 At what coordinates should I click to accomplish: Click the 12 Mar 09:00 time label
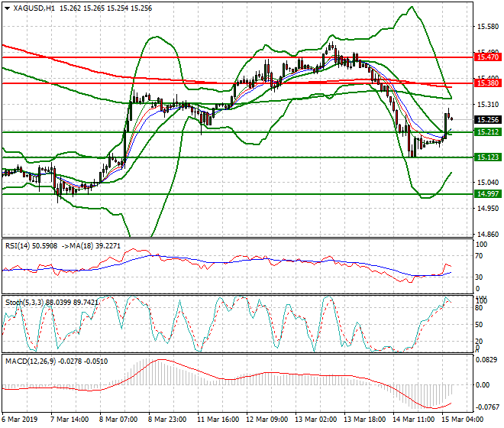267,420
